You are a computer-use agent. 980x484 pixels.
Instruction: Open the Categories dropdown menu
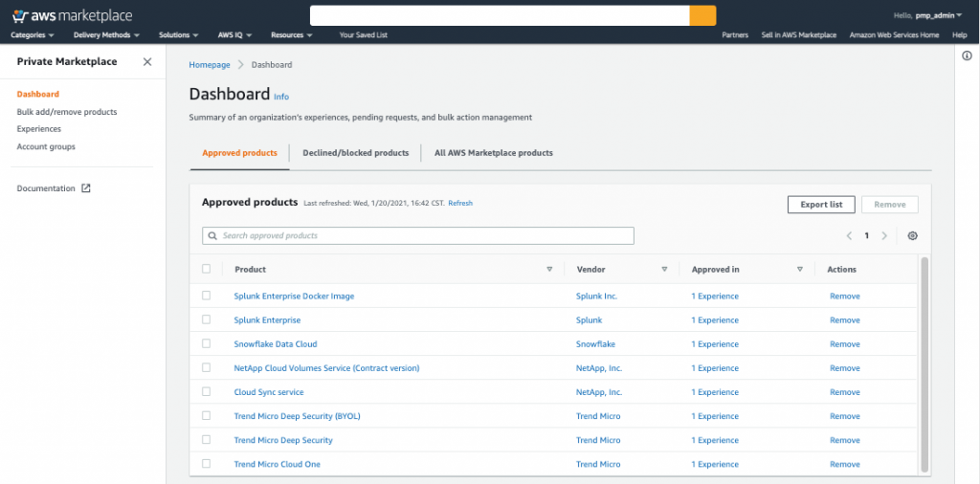pos(33,35)
